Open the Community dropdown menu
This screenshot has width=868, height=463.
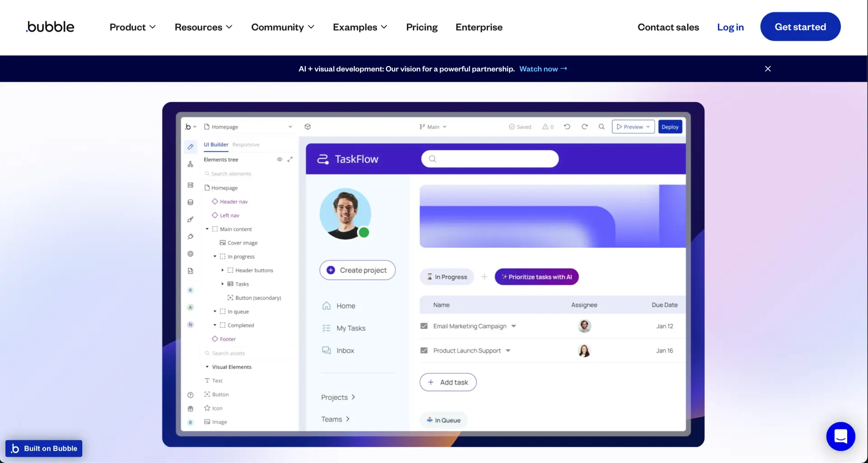283,27
